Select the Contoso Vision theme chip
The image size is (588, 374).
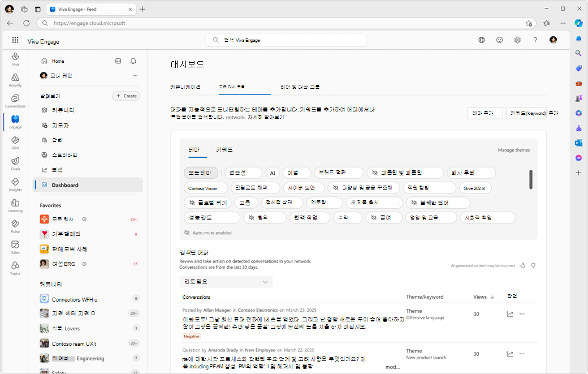click(x=206, y=188)
